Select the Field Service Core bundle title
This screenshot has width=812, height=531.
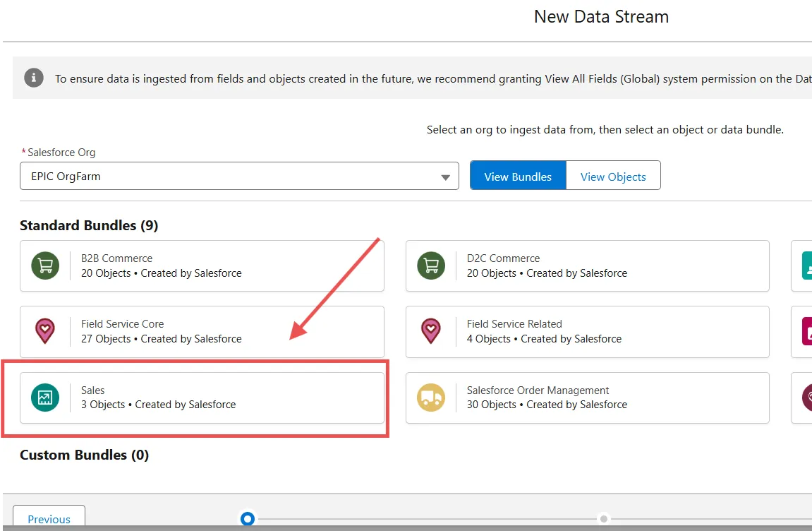point(122,323)
